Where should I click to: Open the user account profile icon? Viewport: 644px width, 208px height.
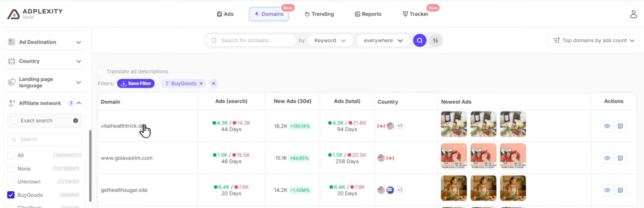tap(633, 14)
